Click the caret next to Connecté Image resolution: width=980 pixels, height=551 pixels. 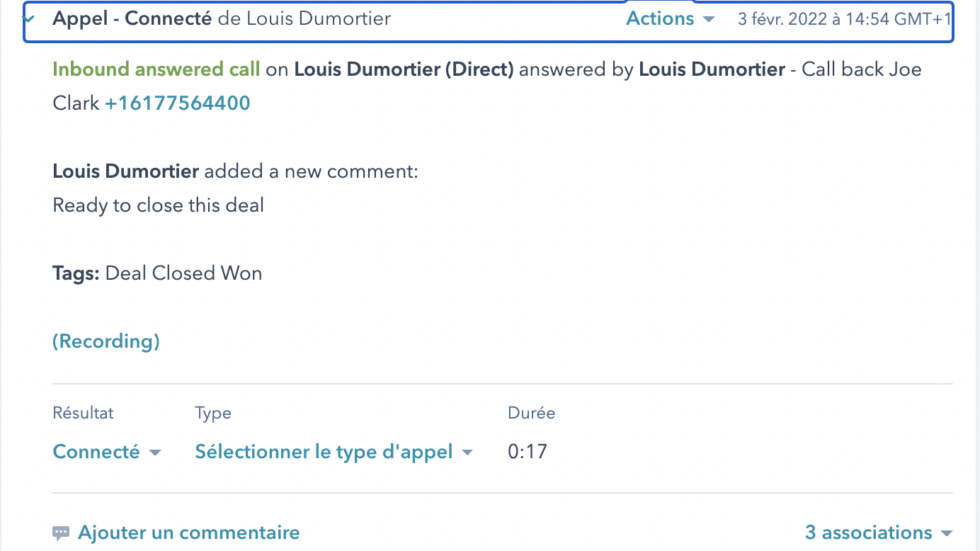click(155, 453)
